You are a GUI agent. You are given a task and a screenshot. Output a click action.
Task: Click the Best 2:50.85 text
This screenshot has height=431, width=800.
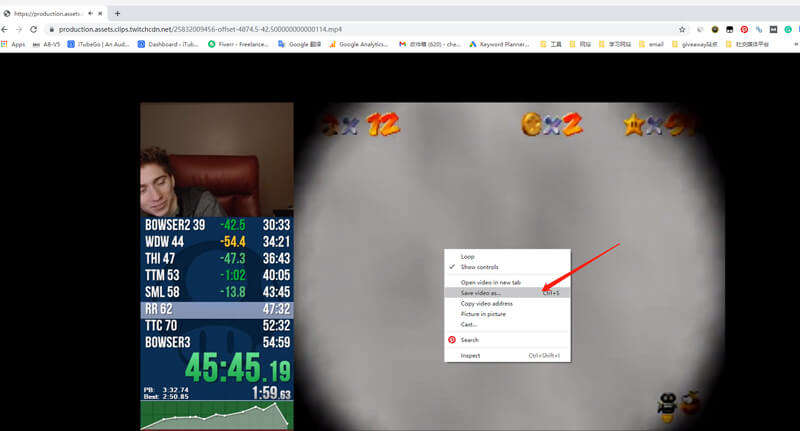click(166, 396)
